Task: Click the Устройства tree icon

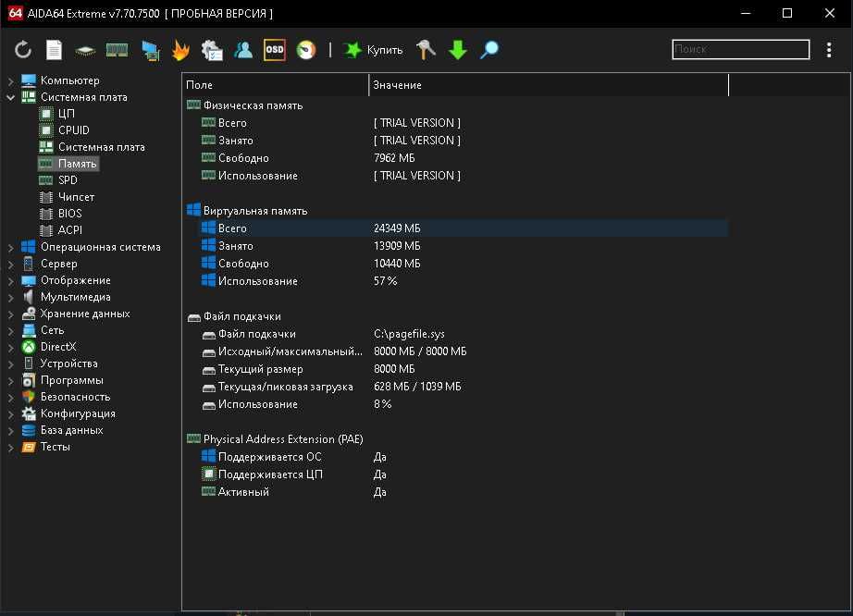Action: pos(29,363)
